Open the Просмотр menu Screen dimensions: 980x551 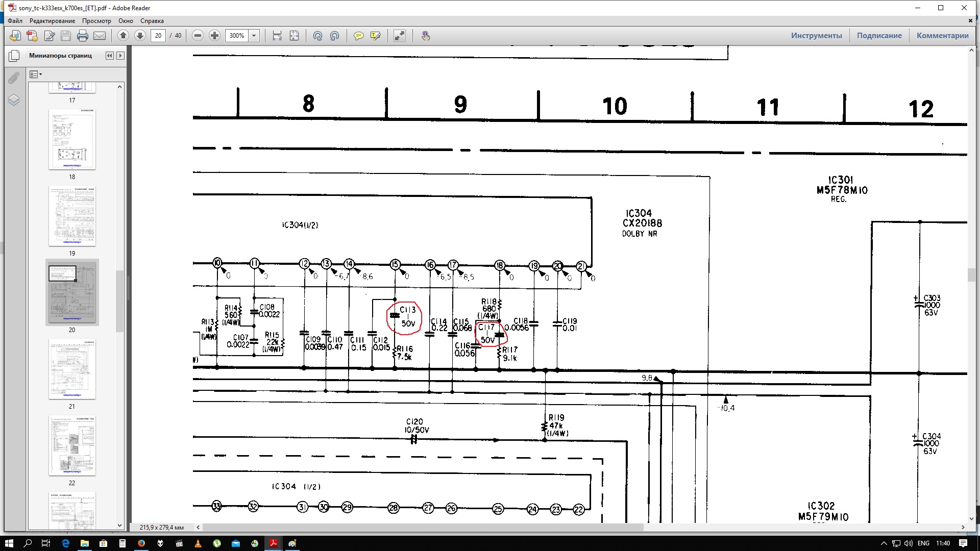click(x=96, y=21)
